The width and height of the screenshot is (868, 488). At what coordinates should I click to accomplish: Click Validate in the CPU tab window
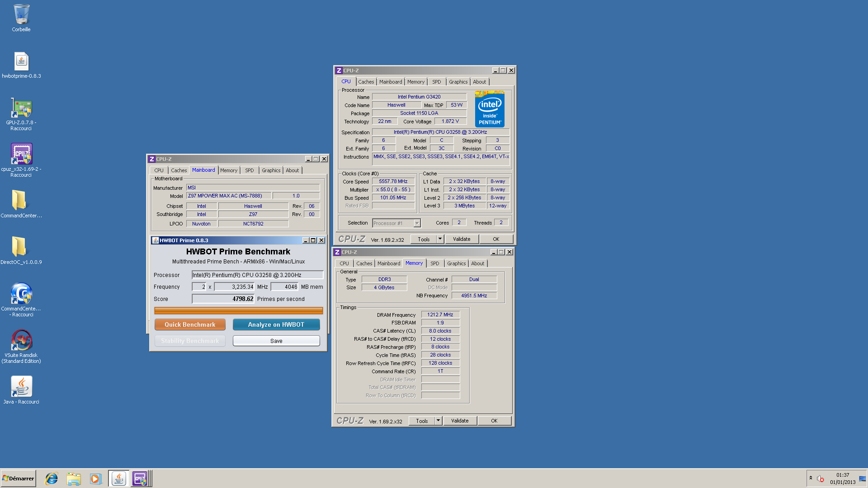tap(462, 239)
